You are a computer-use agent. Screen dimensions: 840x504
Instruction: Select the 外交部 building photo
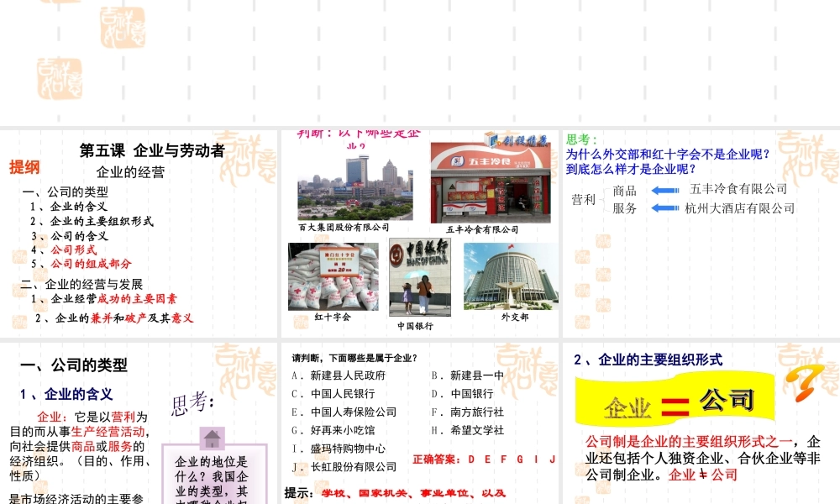(x=511, y=276)
